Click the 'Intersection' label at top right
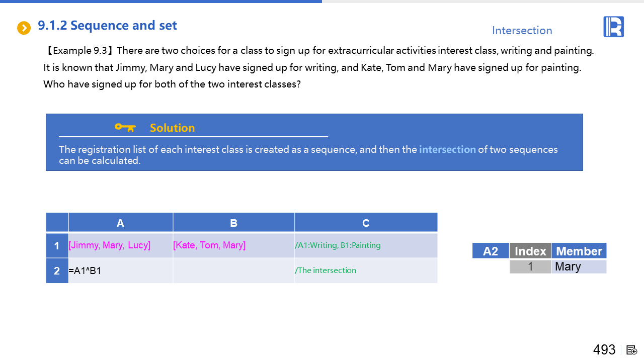 [522, 31]
